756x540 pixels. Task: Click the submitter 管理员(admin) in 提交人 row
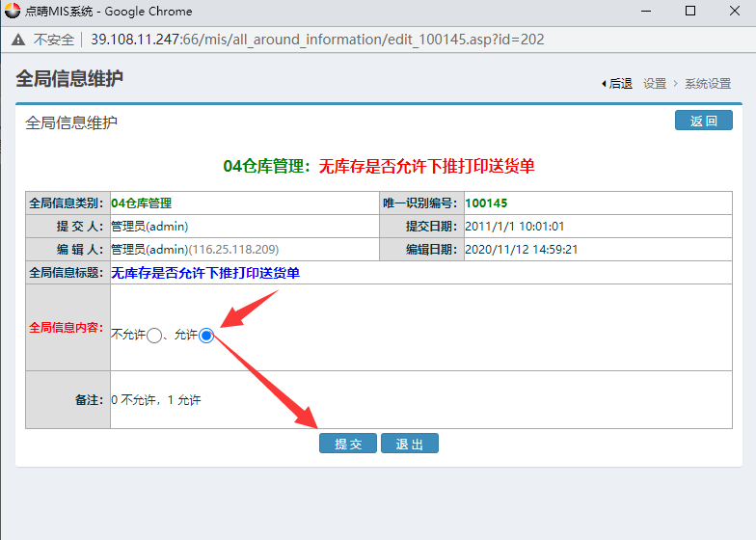[x=149, y=227]
